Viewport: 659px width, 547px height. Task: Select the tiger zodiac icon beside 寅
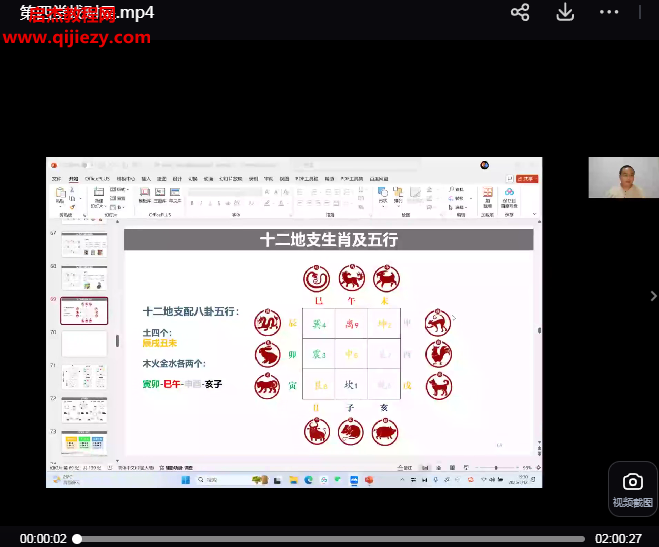click(267, 387)
